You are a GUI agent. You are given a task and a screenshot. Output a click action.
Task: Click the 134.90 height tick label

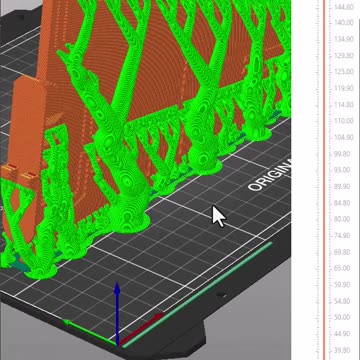pyautogui.click(x=344, y=39)
